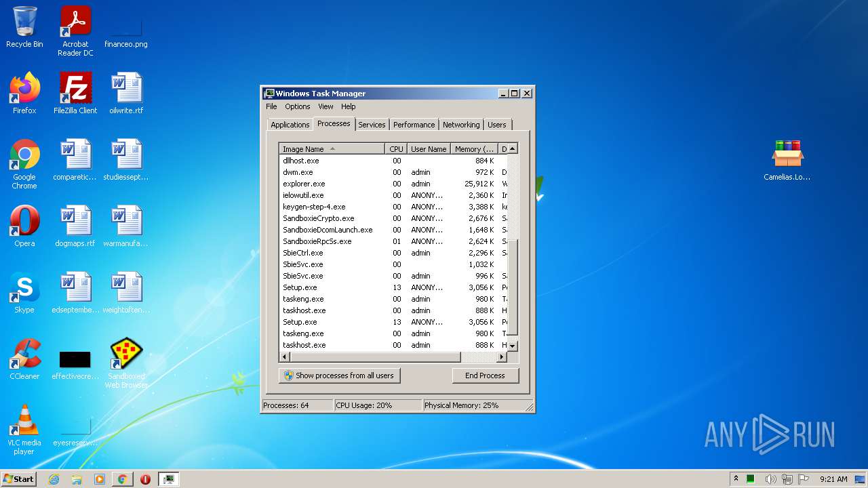Switch to the Users tab
The height and width of the screenshot is (488, 868).
pos(496,125)
